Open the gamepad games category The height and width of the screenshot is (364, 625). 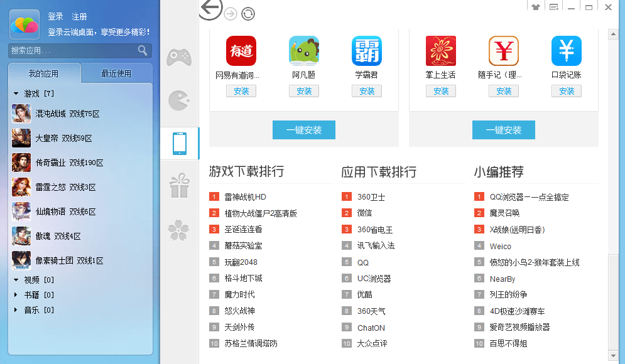[x=179, y=57]
